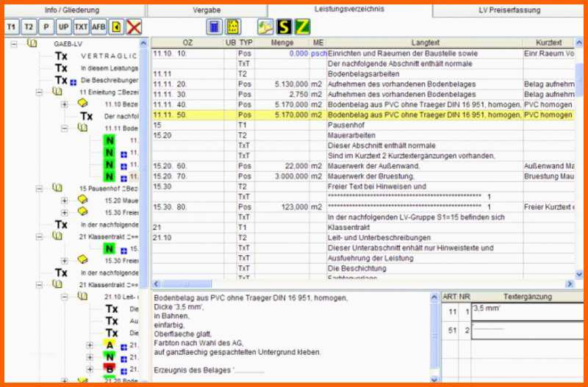Collapse the GAEB-LV root node
The height and width of the screenshot is (387, 588).
(x=14, y=44)
